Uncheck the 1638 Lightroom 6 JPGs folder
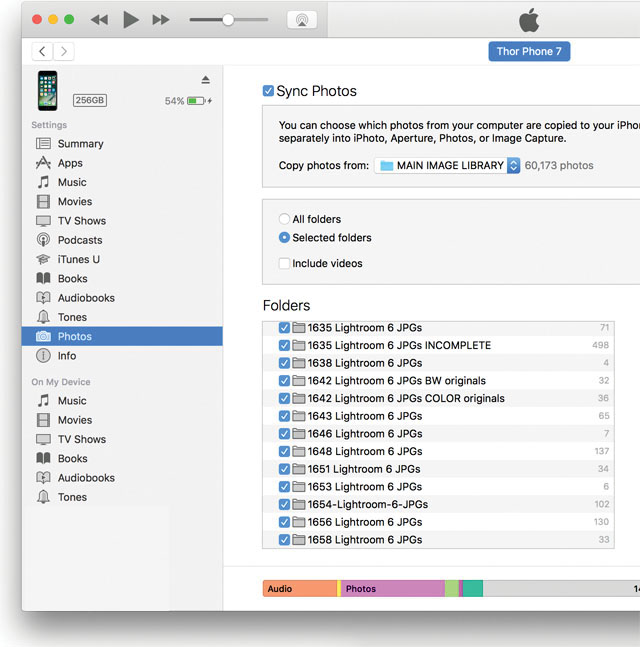 (x=284, y=363)
